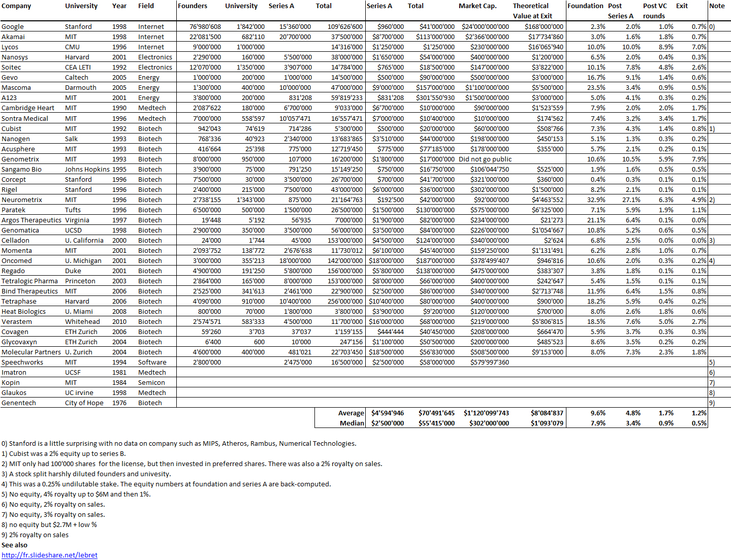This screenshot has height=560, width=731.
Task: Click the Cambridge Heart cell
Action: tap(28, 108)
